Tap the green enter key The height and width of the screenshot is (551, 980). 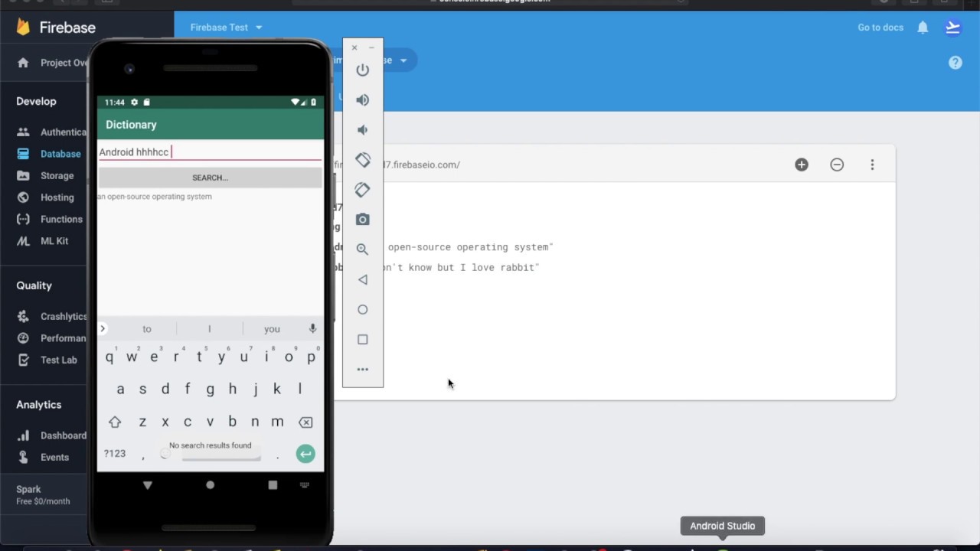click(305, 454)
